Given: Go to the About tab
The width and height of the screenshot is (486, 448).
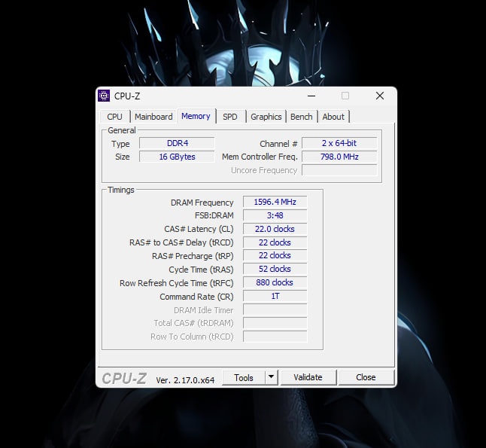Looking at the screenshot, I should (x=333, y=117).
